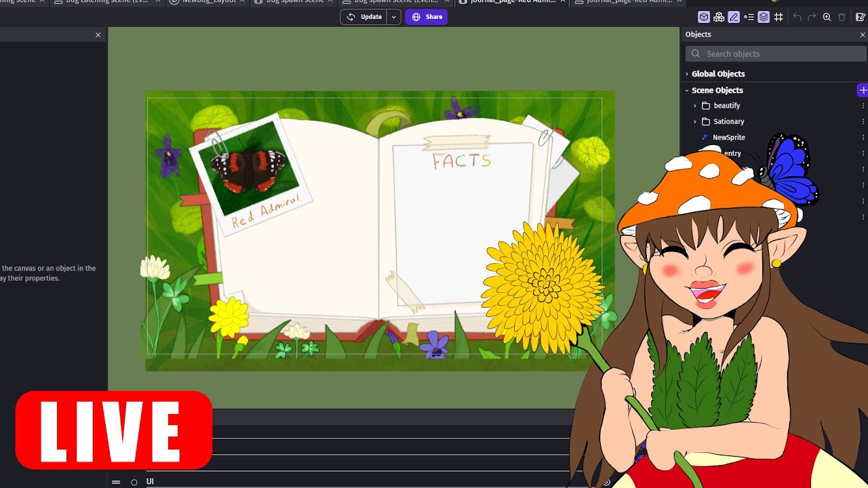Screen dimensions: 868x488
Task: Click the Objects panel title
Action: pos(698,35)
